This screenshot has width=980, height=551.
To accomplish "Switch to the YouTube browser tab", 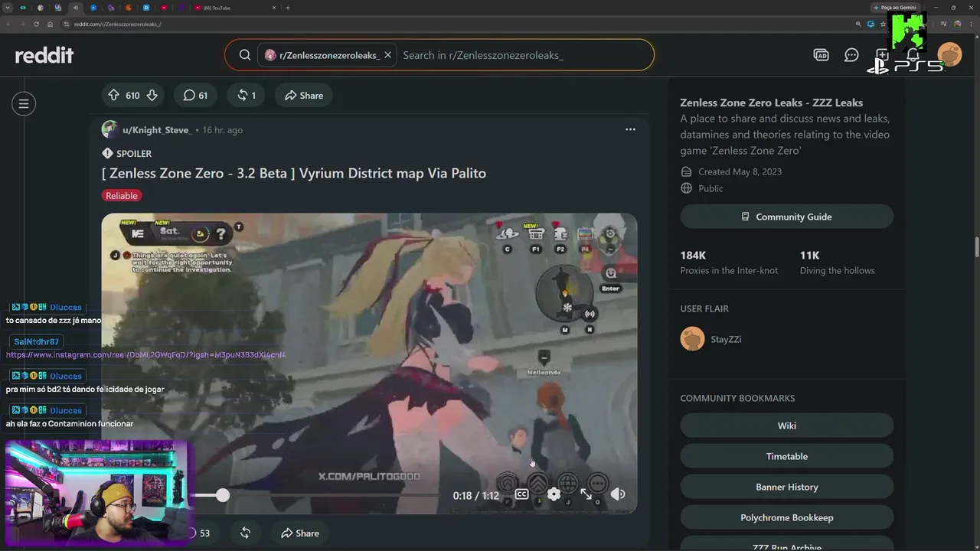I will (x=234, y=8).
